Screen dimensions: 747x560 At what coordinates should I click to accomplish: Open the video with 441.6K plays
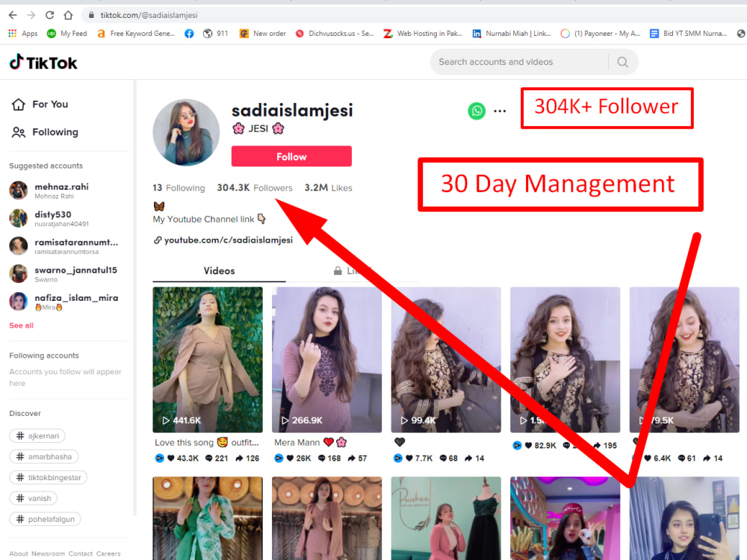(208, 360)
